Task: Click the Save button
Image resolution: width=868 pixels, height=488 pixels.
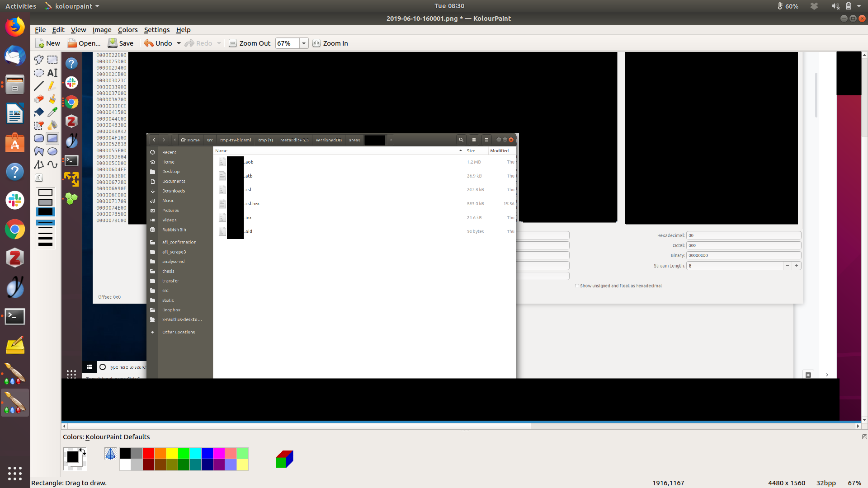Action: click(121, 43)
